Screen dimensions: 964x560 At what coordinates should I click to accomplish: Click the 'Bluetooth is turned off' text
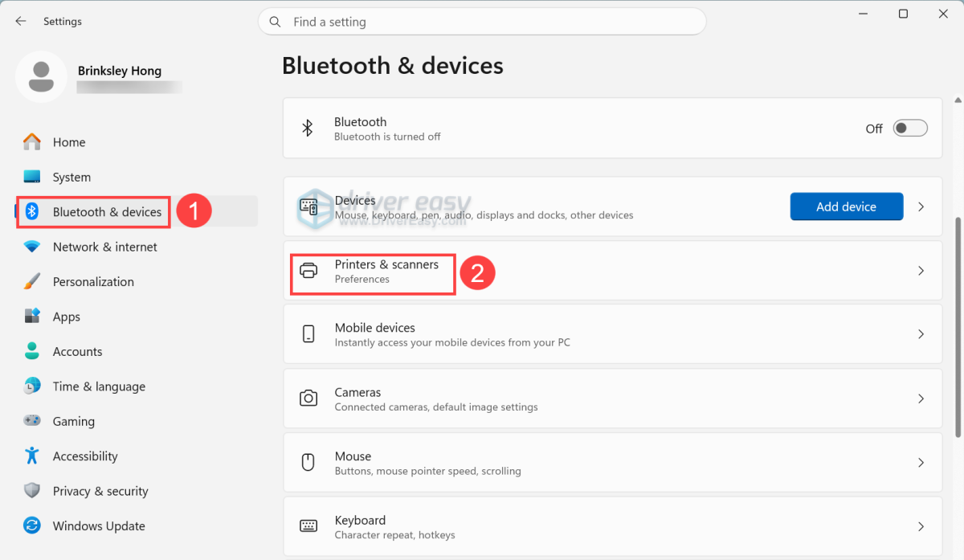[387, 137]
